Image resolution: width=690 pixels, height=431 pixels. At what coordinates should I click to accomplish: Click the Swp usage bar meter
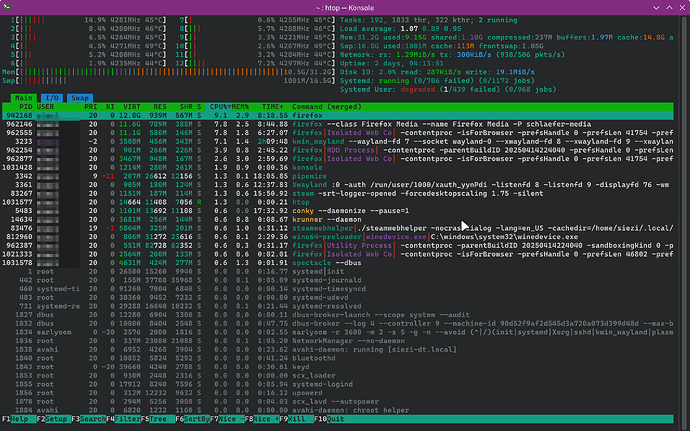click(169, 81)
